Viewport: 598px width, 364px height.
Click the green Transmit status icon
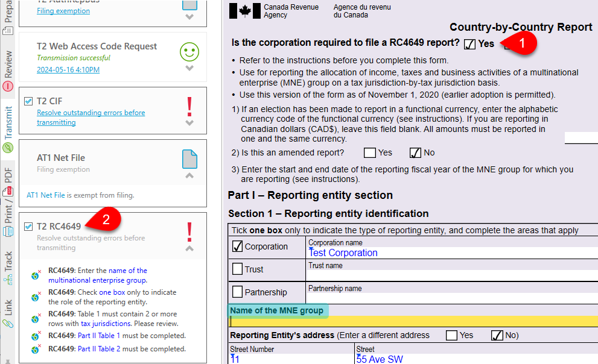(8, 148)
